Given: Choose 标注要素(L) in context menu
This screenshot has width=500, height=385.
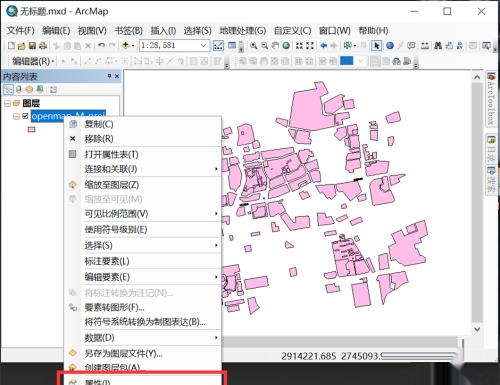Looking at the screenshot, I should pos(143,261).
